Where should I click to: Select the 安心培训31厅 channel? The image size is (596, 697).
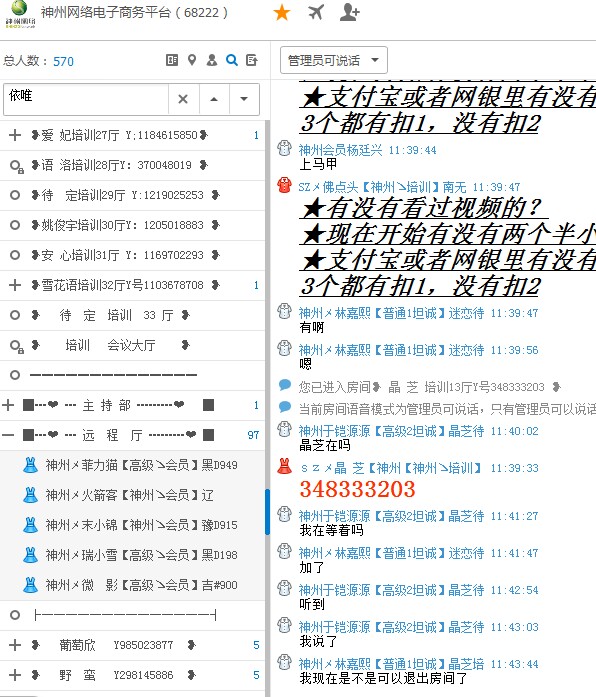132,255
